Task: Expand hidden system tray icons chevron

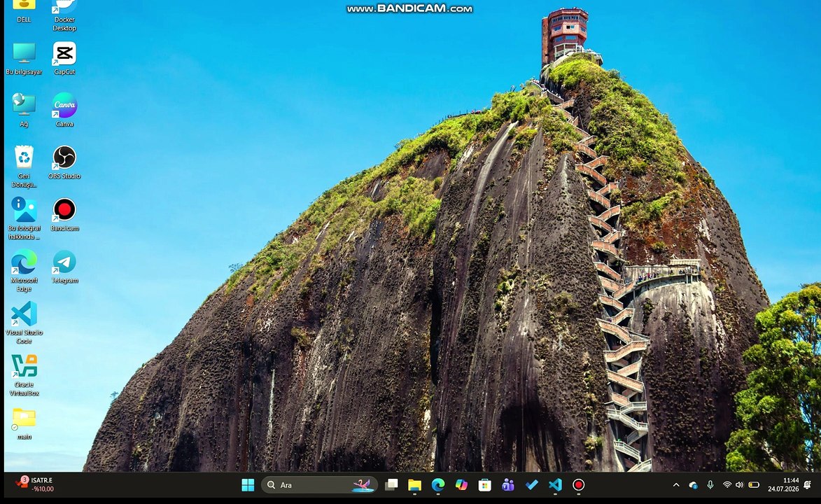Action: (676, 485)
